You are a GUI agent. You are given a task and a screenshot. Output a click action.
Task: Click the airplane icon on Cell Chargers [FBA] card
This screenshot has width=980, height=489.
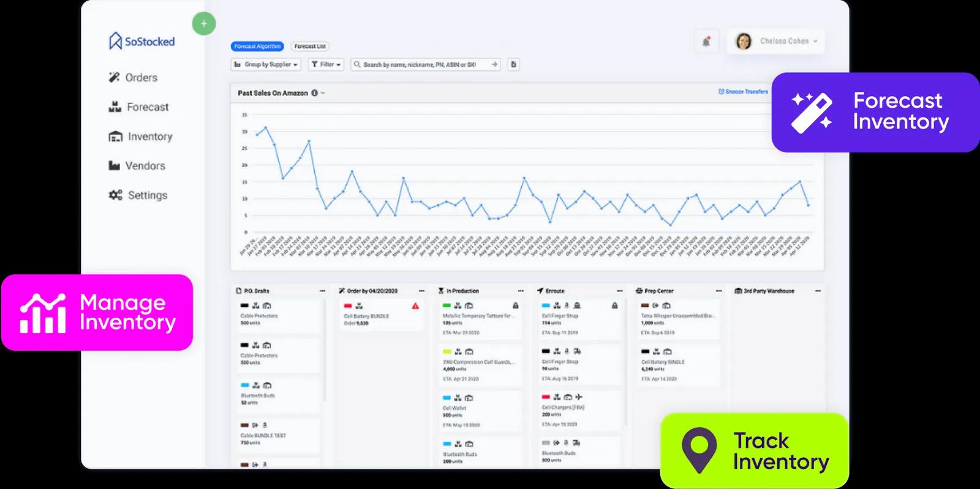(579, 397)
